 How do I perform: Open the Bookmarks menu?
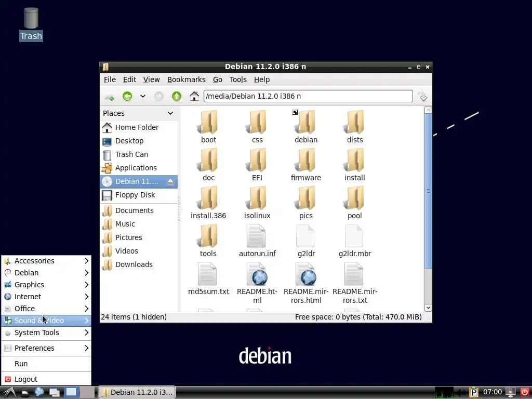click(x=187, y=79)
